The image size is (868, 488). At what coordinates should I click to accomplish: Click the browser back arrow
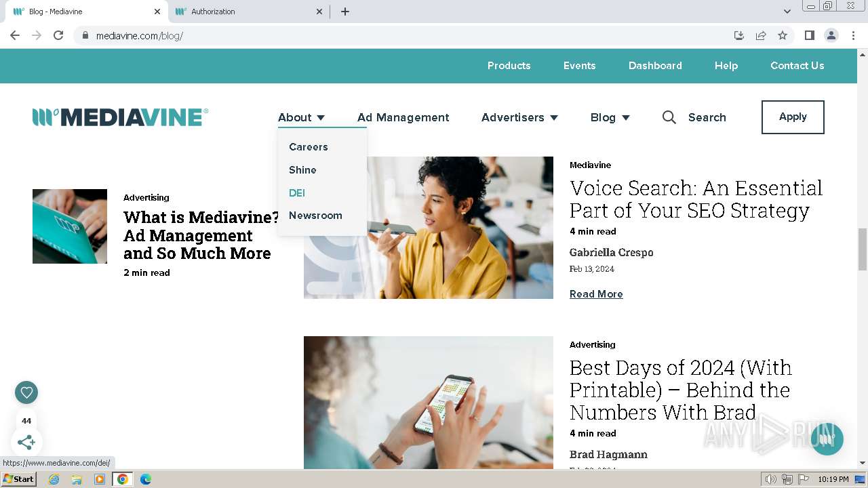pos(15,35)
